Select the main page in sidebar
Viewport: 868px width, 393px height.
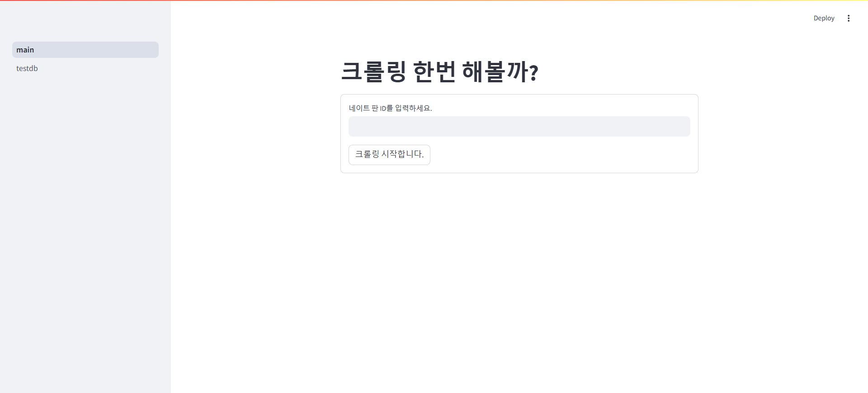coord(85,50)
